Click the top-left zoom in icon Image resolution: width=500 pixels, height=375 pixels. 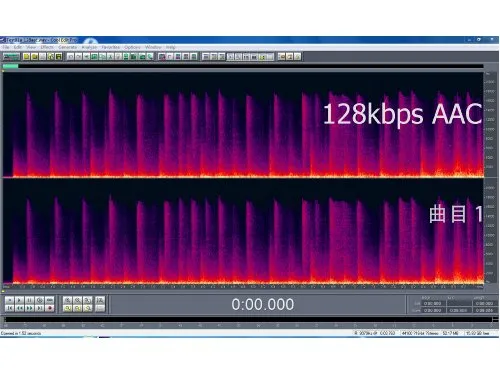(x=67, y=300)
